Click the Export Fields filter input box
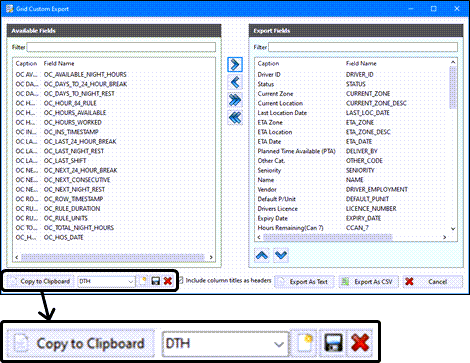Viewport: 470px width, 363px height. (363, 47)
